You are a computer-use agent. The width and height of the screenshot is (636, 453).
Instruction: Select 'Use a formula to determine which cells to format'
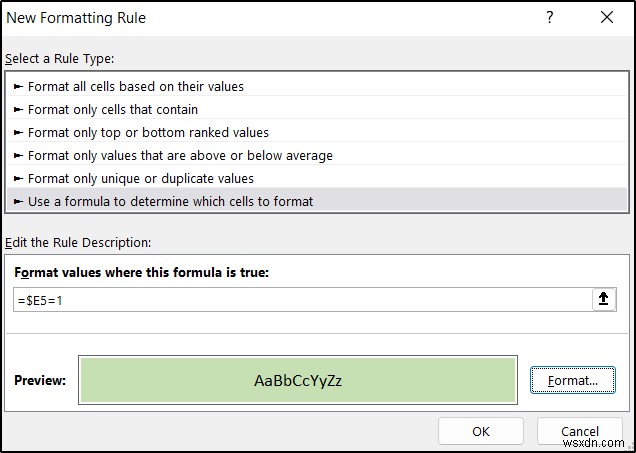170,202
